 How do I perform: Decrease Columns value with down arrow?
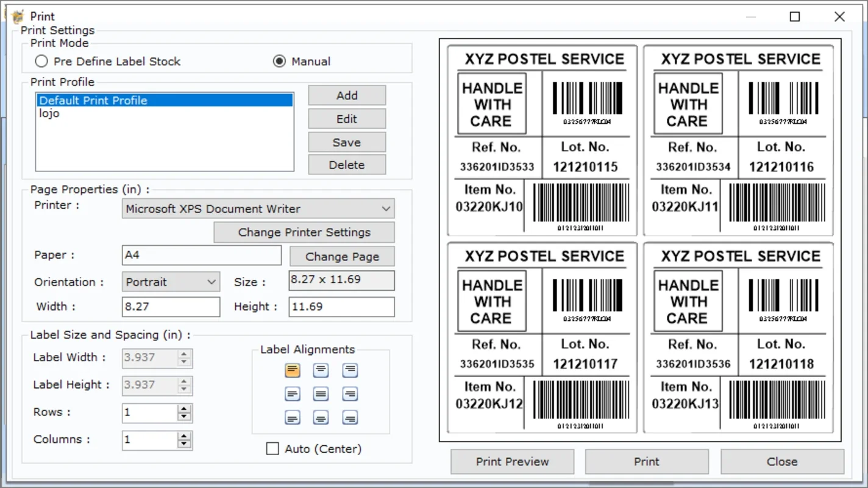click(184, 445)
